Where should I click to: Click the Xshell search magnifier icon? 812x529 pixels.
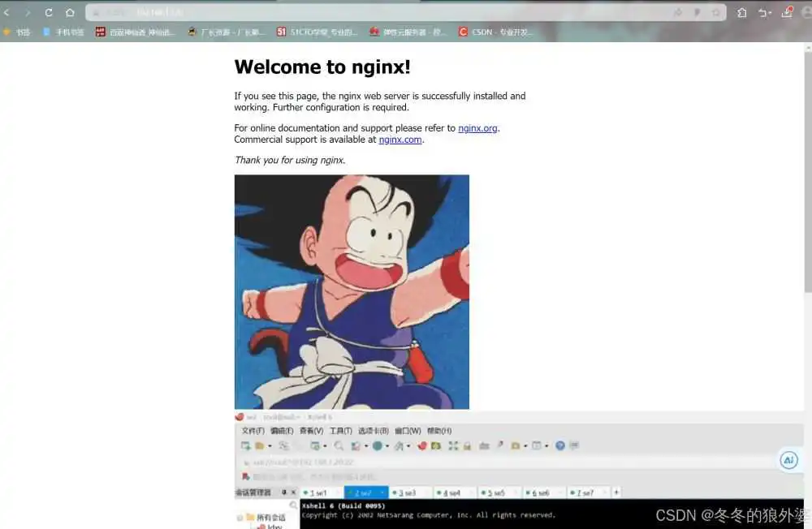coord(339,445)
